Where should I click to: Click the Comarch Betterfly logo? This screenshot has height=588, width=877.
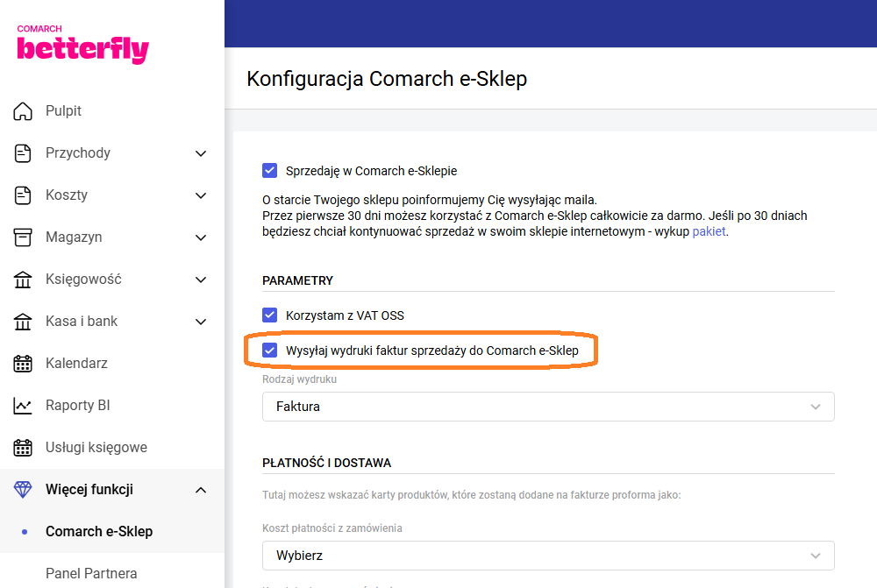82,45
